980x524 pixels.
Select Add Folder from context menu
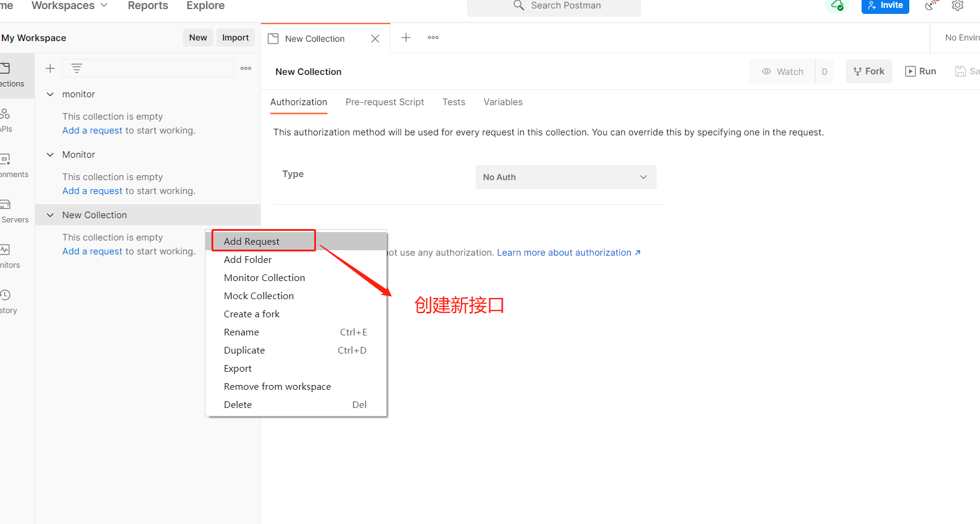pyautogui.click(x=296, y=259)
